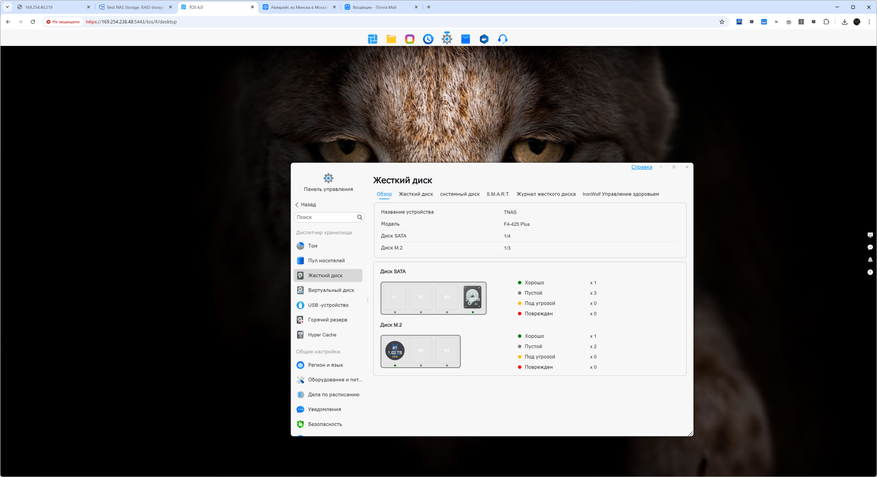Screen dimensions: 877x477
Task: Open Пул носителей storage pool section
Action: click(328, 261)
